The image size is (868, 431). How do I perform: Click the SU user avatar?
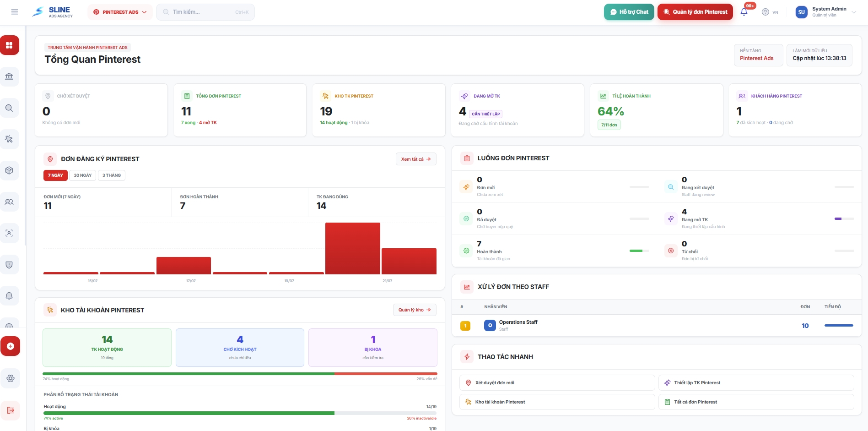click(801, 12)
